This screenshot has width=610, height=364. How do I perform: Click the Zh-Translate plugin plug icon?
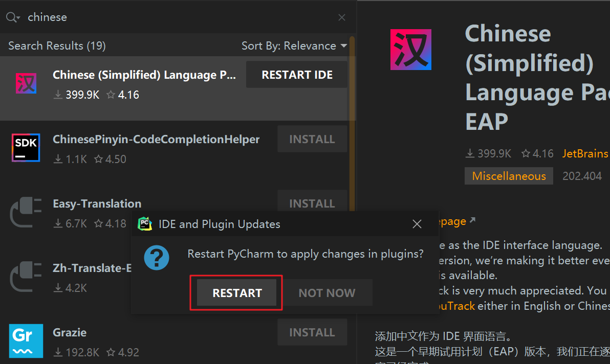(25, 277)
